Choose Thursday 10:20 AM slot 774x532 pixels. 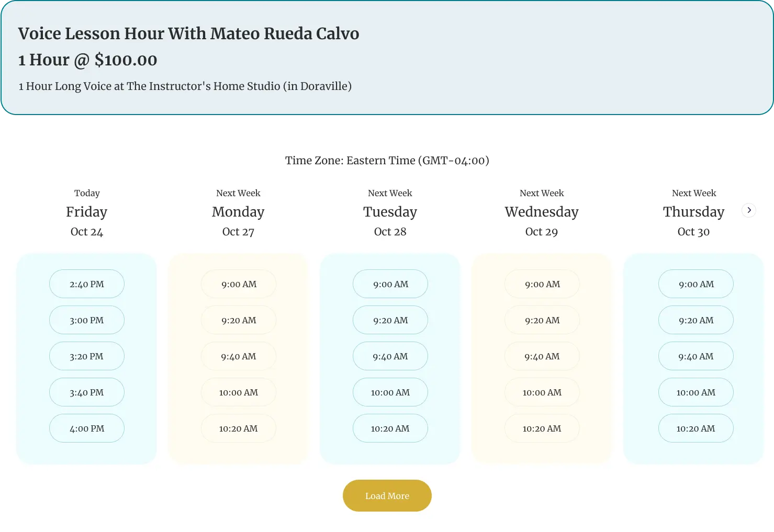(696, 428)
